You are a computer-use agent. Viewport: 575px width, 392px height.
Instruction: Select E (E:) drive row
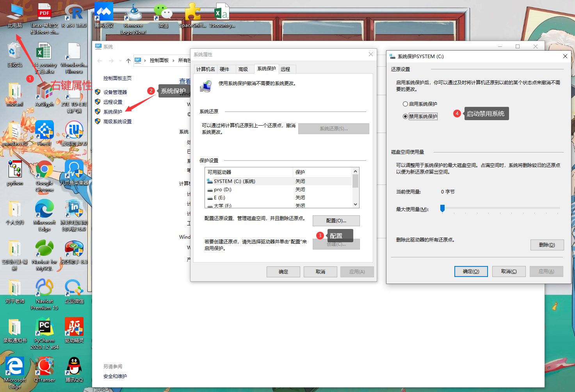click(x=279, y=198)
